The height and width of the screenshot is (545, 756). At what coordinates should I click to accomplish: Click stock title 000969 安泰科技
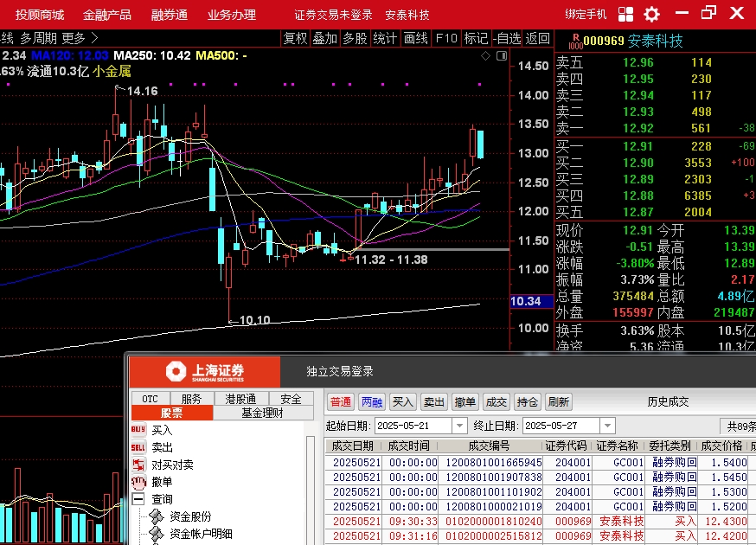(633, 41)
